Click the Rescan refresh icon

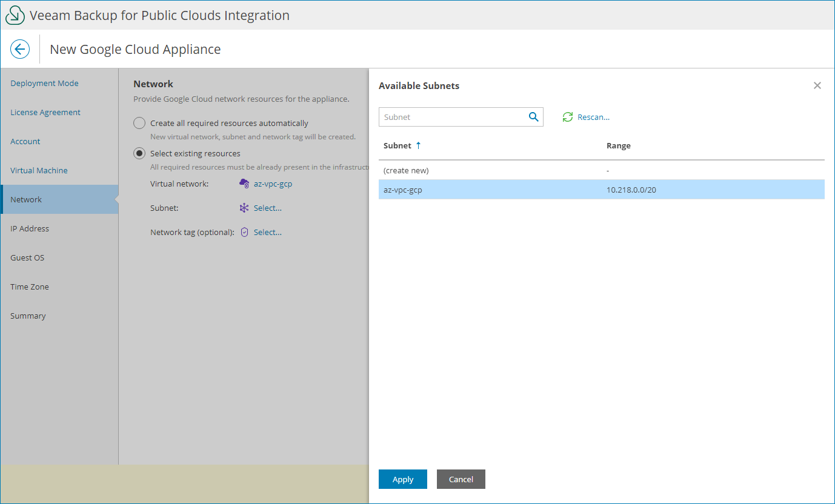pos(567,116)
